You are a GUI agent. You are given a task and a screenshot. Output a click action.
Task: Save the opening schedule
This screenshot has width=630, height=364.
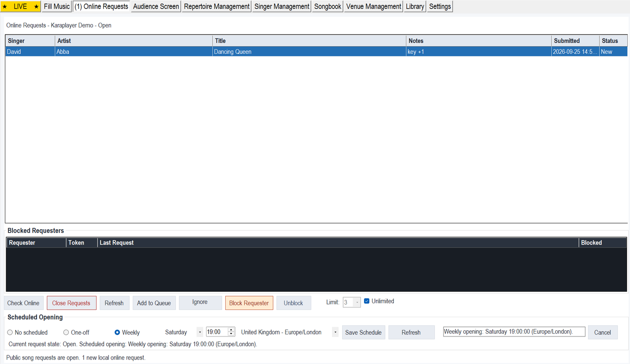[364, 332]
